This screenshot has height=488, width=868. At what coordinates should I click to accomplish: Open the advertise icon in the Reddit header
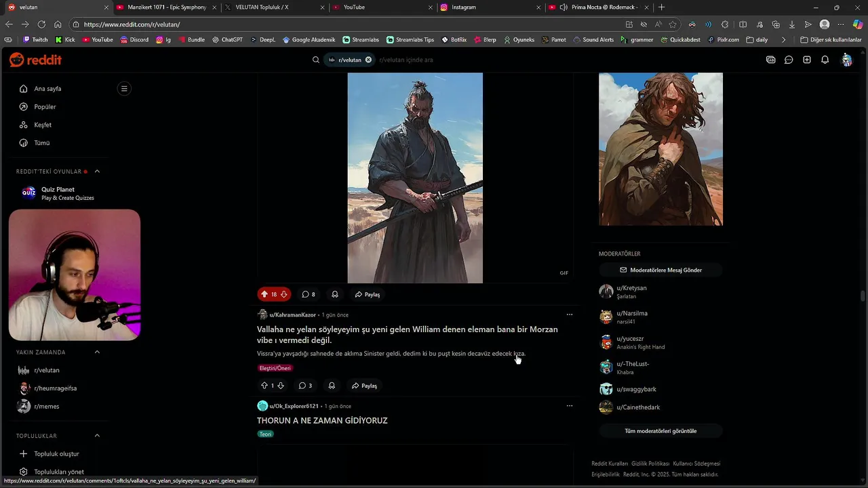click(771, 60)
